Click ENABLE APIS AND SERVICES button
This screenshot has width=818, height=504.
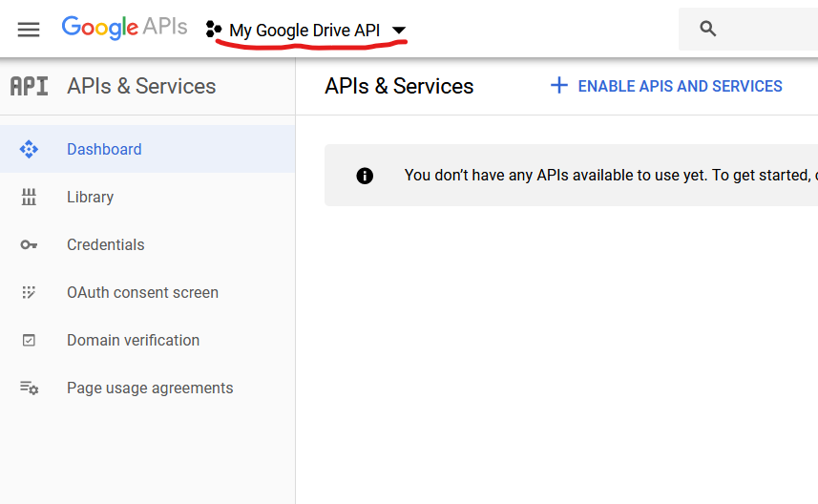coord(666,86)
